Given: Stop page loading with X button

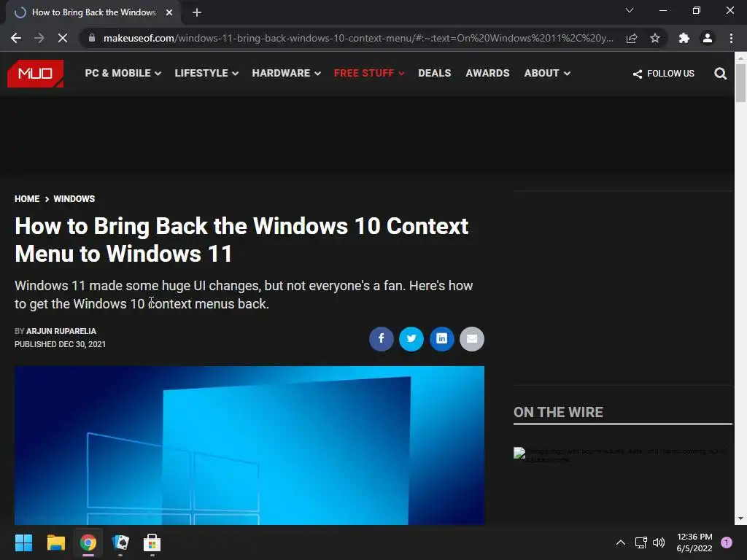Looking at the screenshot, I should tap(63, 38).
